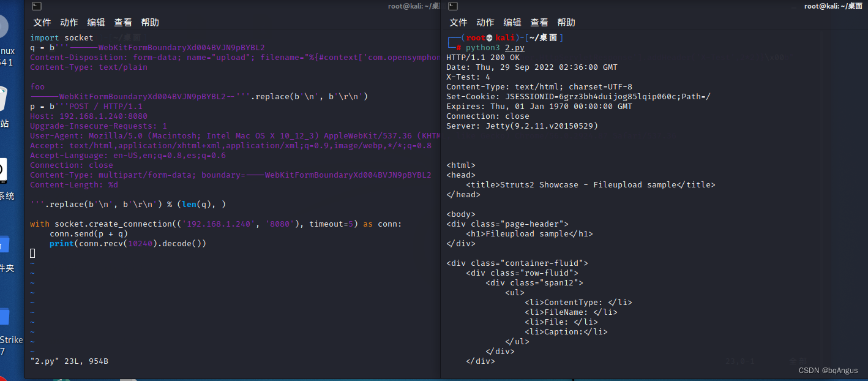Click the '<li>FileName: </li>' line
Screen dimensions: 868x381
(x=571, y=312)
